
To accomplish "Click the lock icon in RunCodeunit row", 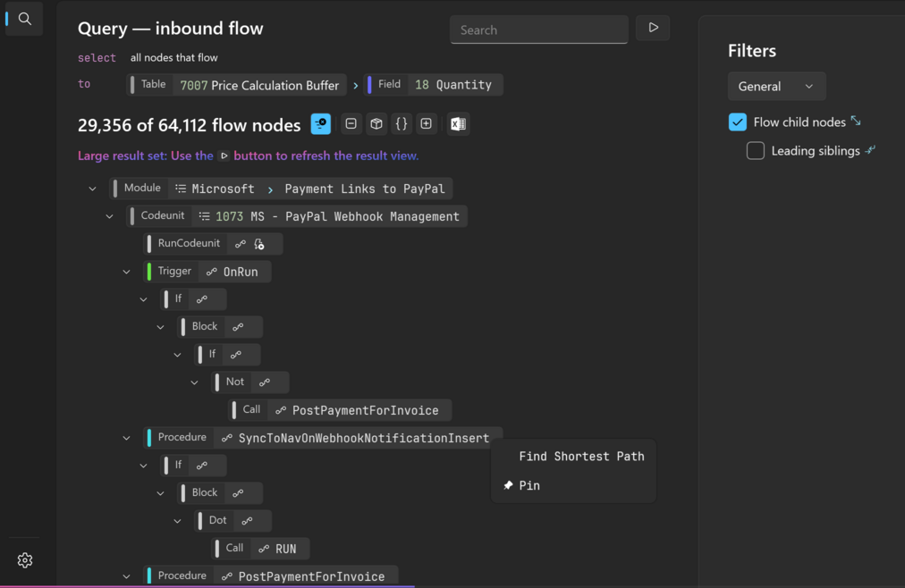I will 259,245.
